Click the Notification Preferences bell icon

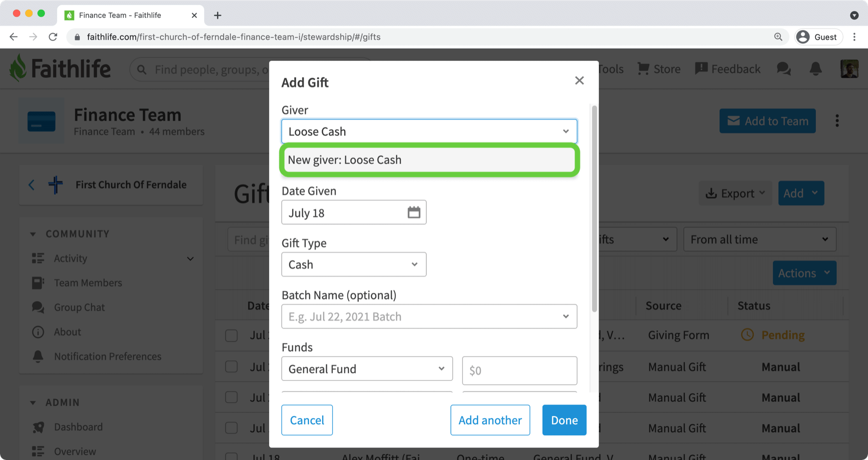38,356
